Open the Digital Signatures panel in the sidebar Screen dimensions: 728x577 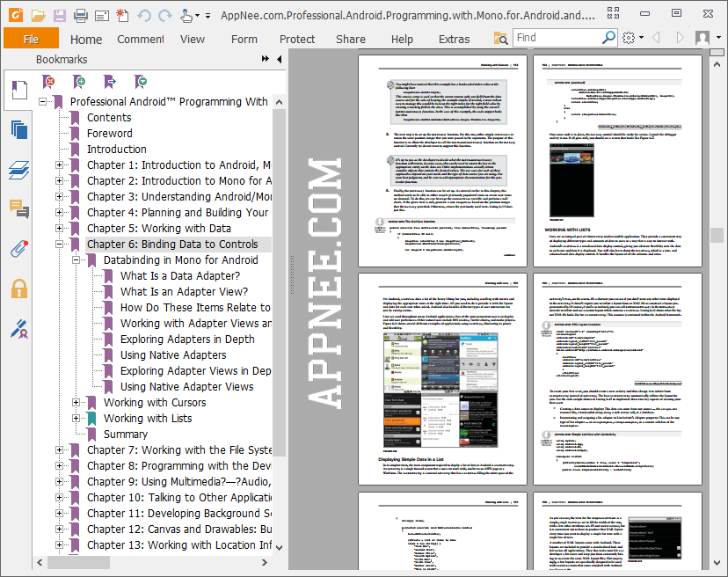19,329
